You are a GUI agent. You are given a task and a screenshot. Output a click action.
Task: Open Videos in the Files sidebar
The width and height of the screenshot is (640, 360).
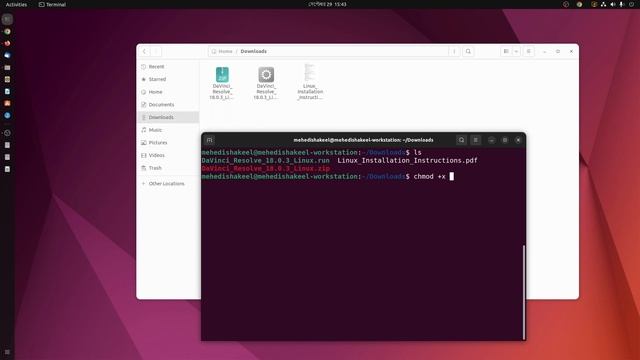coord(168,155)
